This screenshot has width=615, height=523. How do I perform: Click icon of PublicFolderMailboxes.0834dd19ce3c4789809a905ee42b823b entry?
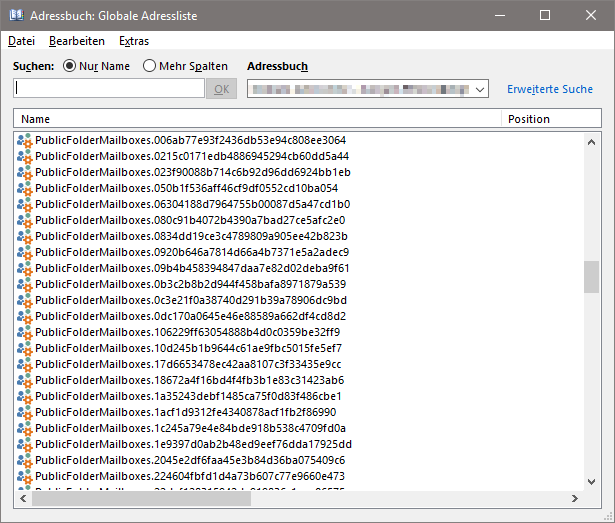click(x=25, y=236)
